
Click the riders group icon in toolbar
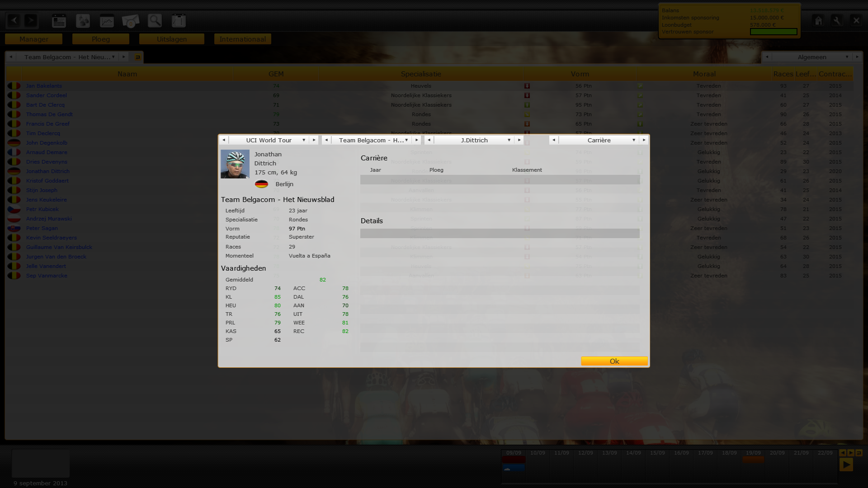[83, 21]
